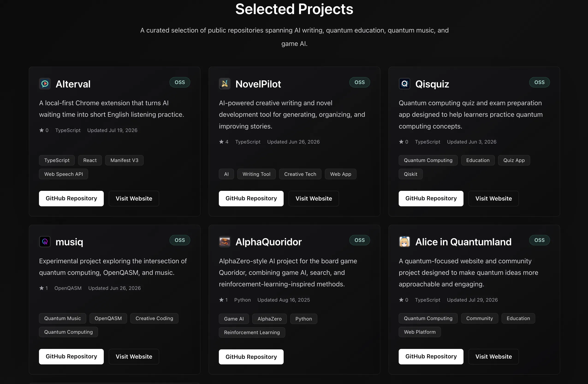Click the NovelPilot project logo icon
Viewport: 588px width, 384px height.
point(225,84)
